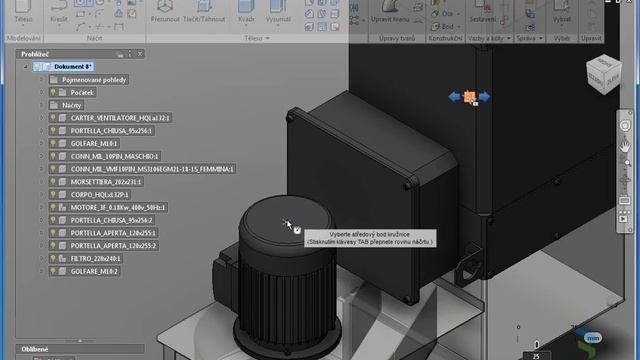The width and height of the screenshot is (640, 360).
Task: Select CONN_MIL_VMF10PIN_MS3106EGM21-18-1S_FEMMINA:1 in tree
Action: [142, 169]
